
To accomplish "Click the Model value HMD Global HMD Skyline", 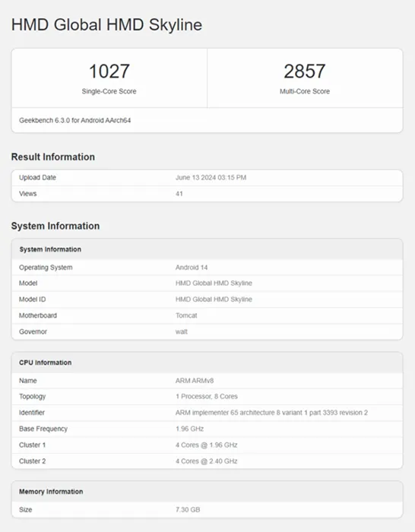I will (x=214, y=283).
